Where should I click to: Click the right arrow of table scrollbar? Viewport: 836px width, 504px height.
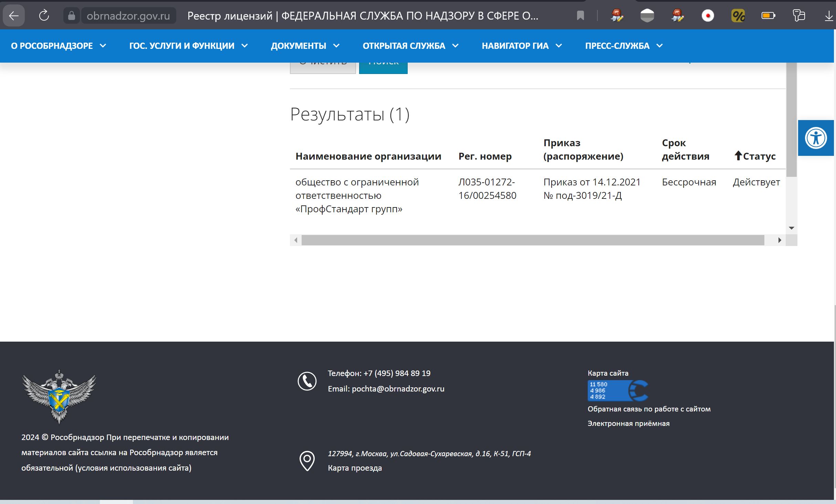(780, 240)
